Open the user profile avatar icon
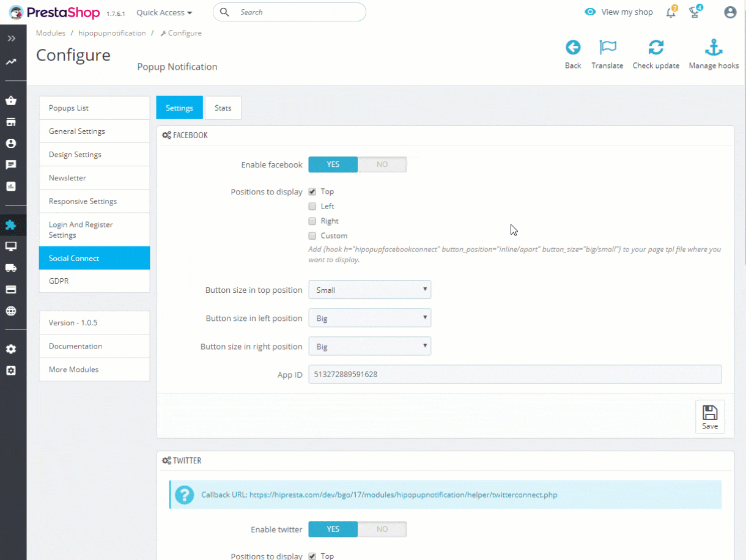 730,12
